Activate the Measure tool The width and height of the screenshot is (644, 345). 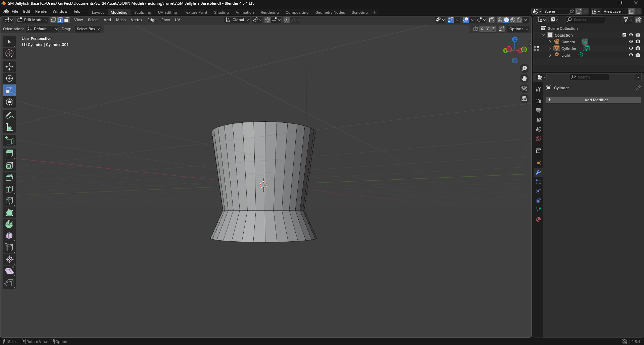(x=9, y=127)
